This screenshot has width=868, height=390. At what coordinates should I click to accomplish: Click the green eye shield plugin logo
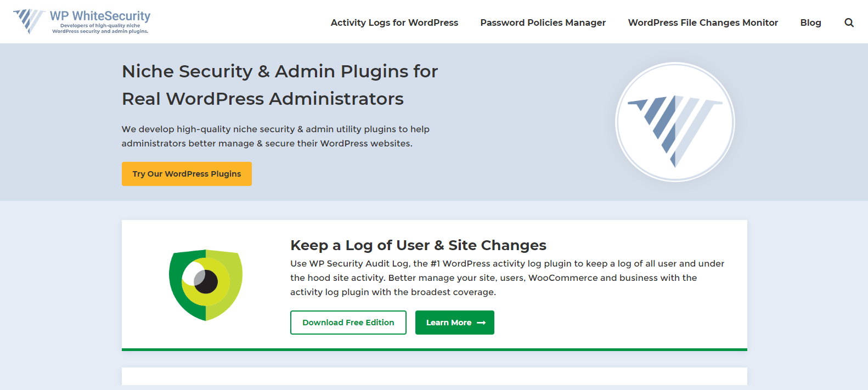tap(206, 285)
